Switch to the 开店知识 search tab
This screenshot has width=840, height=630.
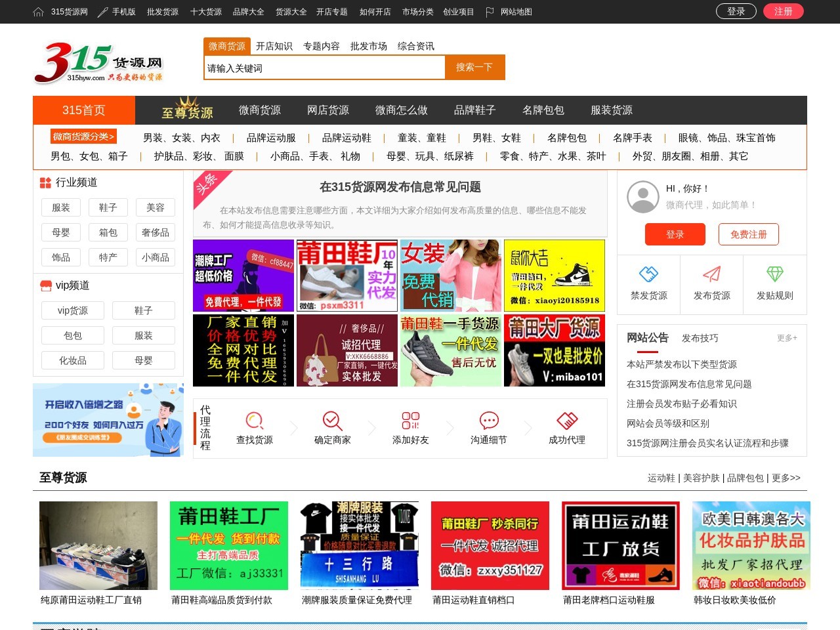pos(274,46)
